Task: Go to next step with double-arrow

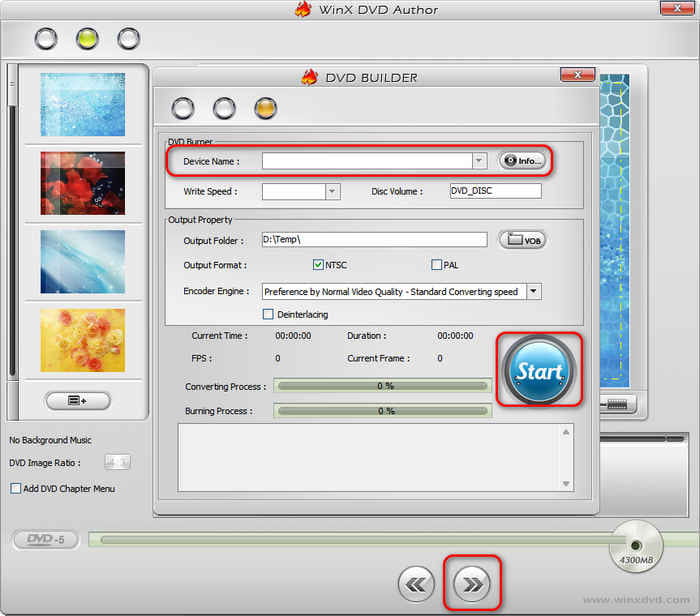Action: click(x=471, y=584)
